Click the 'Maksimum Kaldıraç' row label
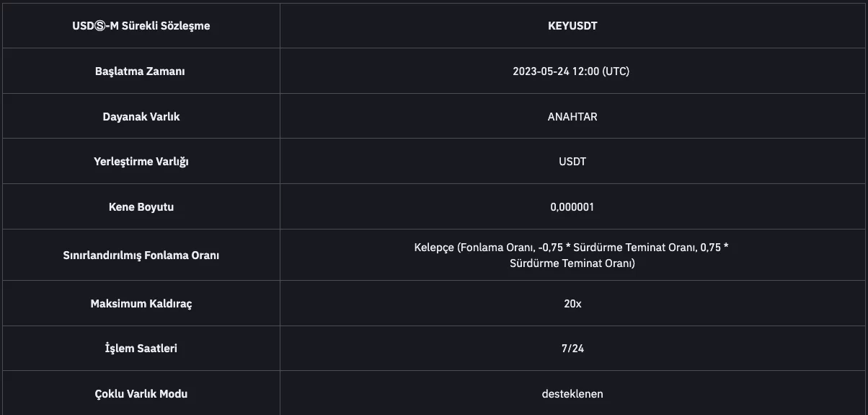868x415 pixels. point(141,304)
